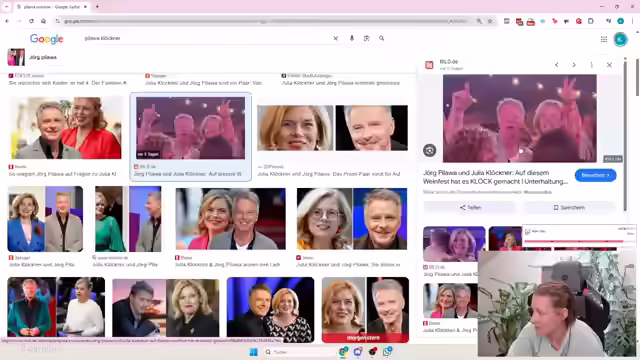Open Google Lens image search icon

[367, 38]
